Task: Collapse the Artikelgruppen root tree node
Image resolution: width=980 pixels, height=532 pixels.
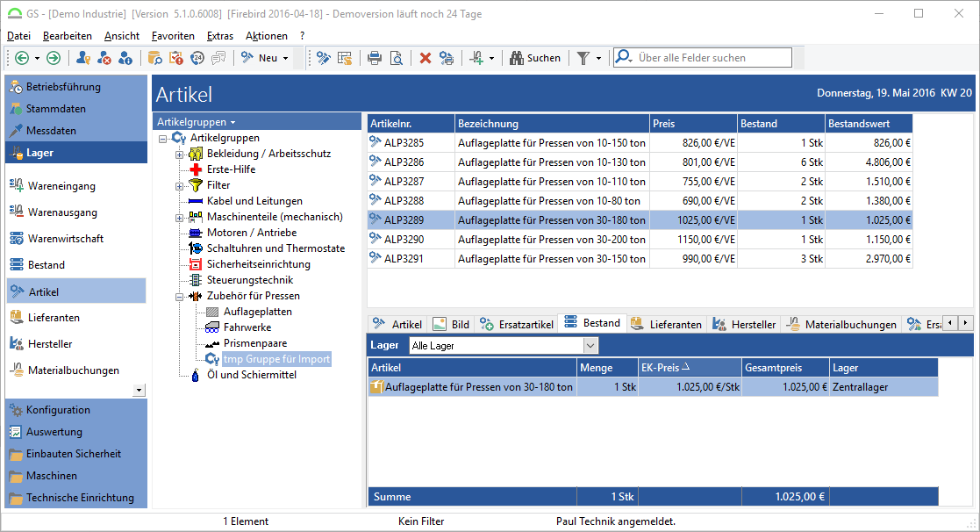Action: tap(162, 139)
